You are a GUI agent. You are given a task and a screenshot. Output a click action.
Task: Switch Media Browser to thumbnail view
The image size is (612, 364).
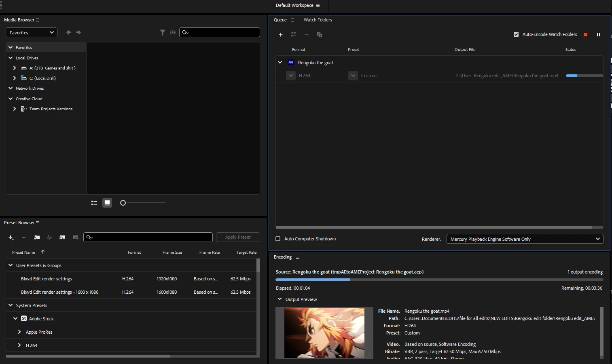pyautogui.click(x=107, y=203)
